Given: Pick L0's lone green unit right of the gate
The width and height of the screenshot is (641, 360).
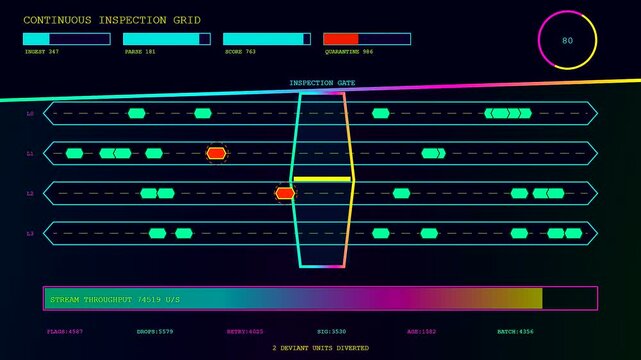Looking at the screenshot, I should pyautogui.click(x=381, y=114).
